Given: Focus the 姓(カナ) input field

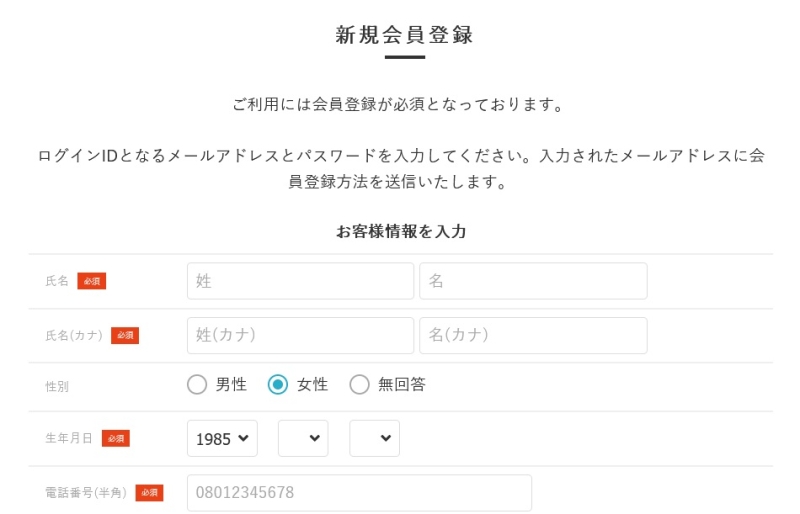Looking at the screenshot, I should (300, 335).
